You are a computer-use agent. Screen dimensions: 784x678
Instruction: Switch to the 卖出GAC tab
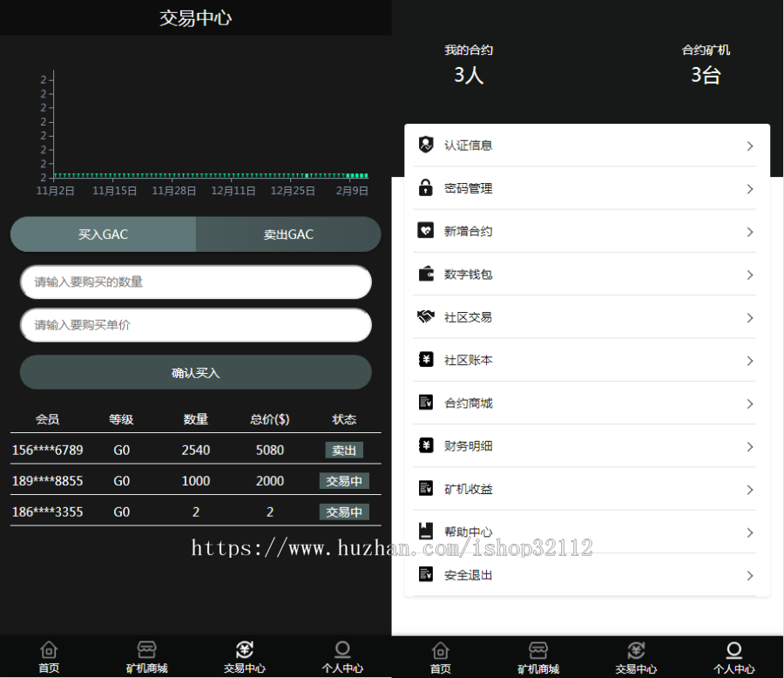[288, 234]
